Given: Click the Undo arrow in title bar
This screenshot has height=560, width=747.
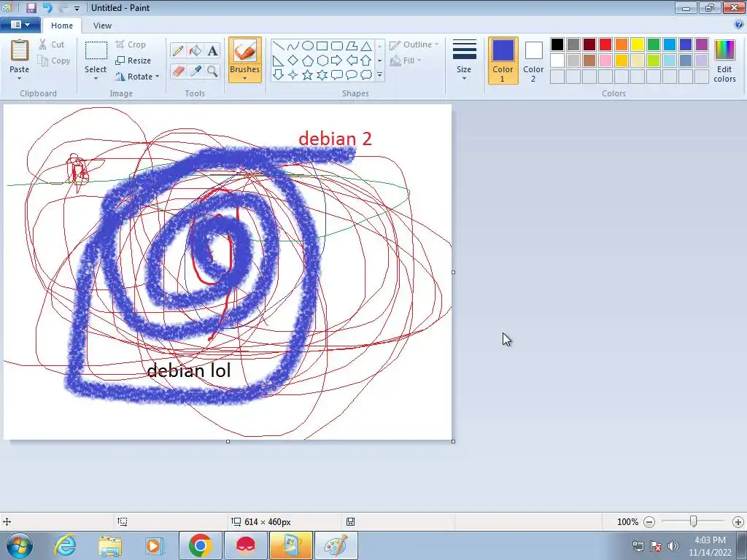Looking at the screenshot, I should click(x=47, y=7).
